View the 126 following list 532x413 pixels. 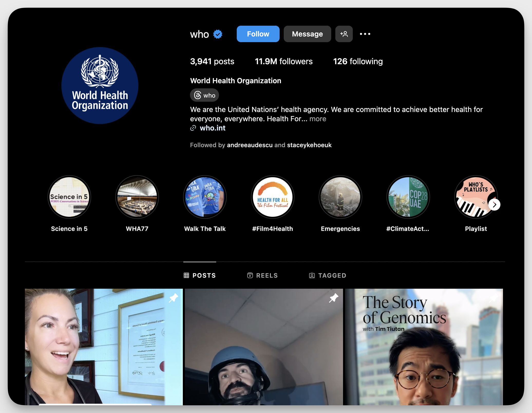tap(358, 61)
